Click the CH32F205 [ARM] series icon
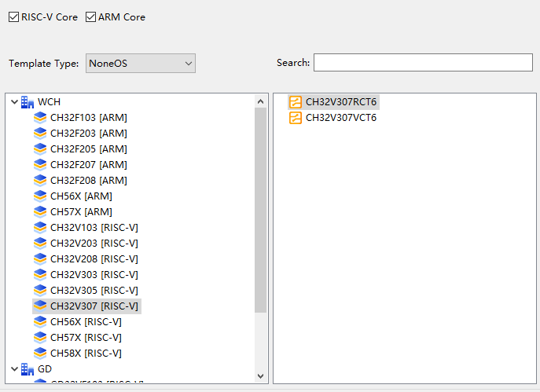The image size is (540, 392). click(40, 149)
